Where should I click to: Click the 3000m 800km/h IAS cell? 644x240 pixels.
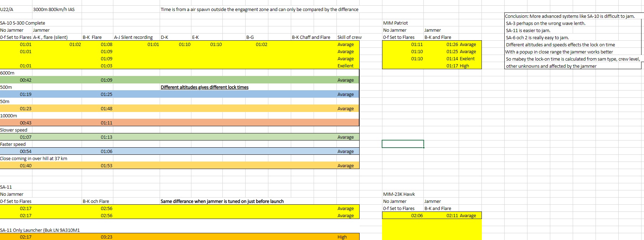[x=54, y=9]
